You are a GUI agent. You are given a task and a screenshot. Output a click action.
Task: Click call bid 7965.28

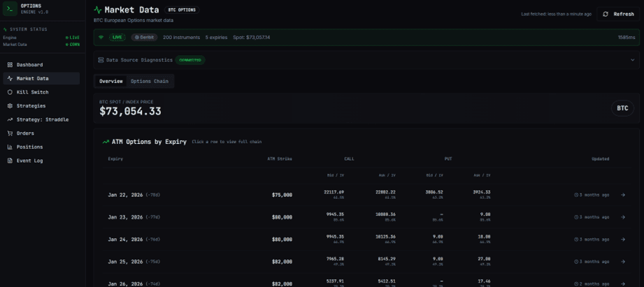coord(335,258)
